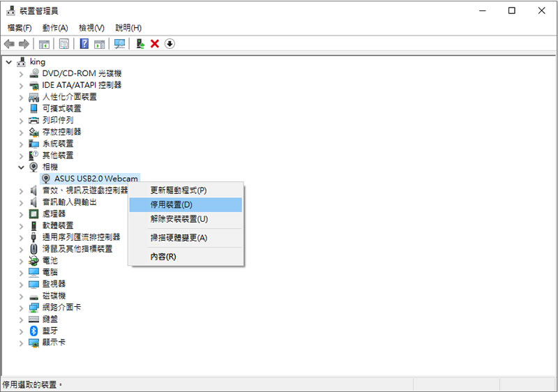Click the Bluetooth icon beside 藍牙
This screenshot has height=392, width=558.
(x=33, y=331)
